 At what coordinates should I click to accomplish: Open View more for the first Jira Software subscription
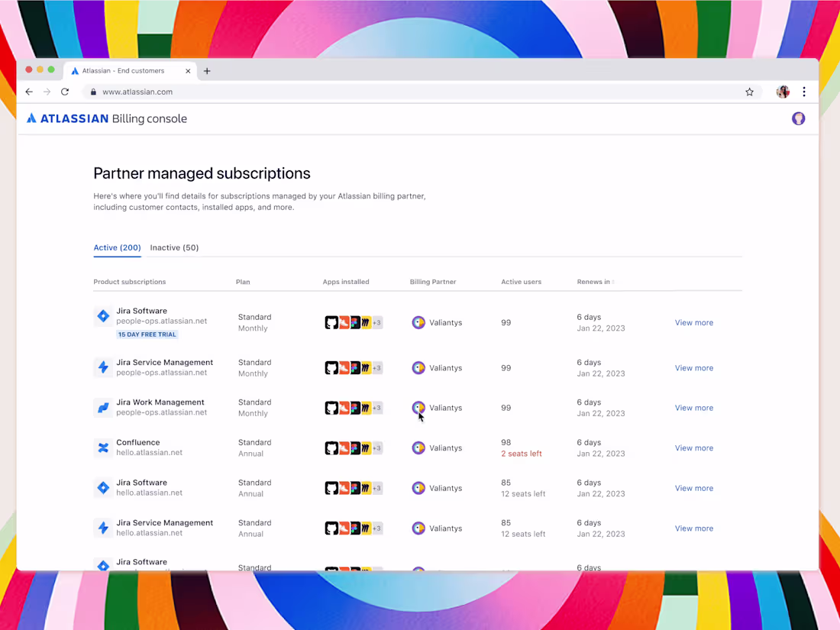coord(693,322)
